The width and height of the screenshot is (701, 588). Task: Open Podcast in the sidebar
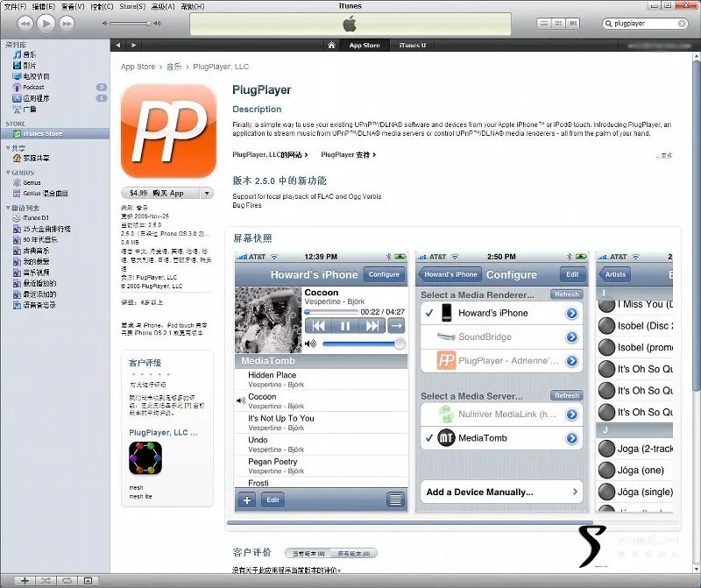33,88
